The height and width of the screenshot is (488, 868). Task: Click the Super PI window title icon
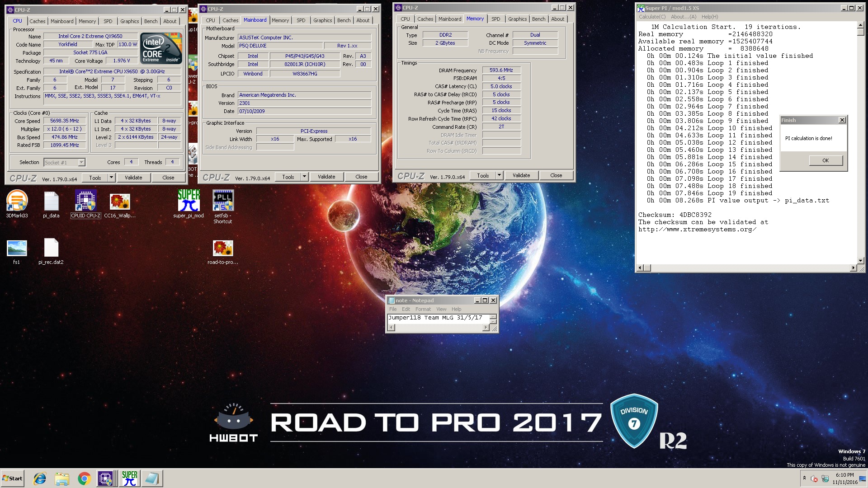641,8
